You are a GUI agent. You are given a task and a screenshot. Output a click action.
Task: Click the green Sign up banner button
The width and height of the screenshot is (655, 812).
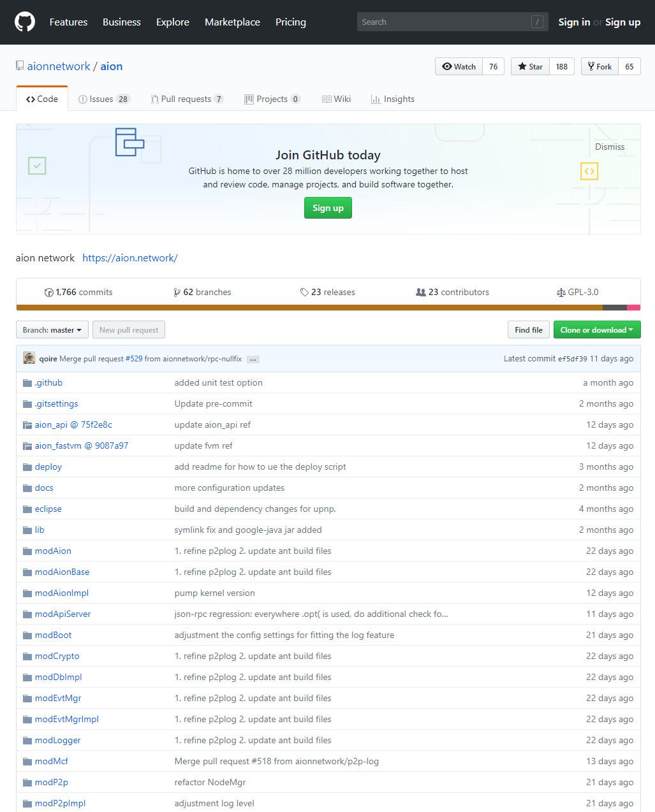328,208
